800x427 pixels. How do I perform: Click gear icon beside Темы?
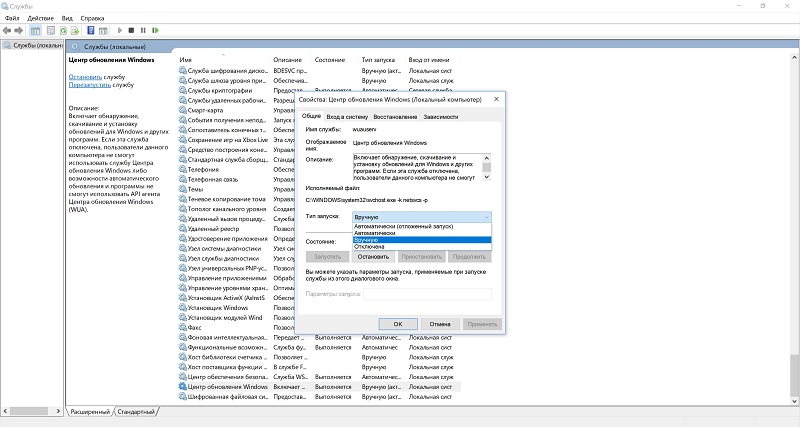click(183, 189)
